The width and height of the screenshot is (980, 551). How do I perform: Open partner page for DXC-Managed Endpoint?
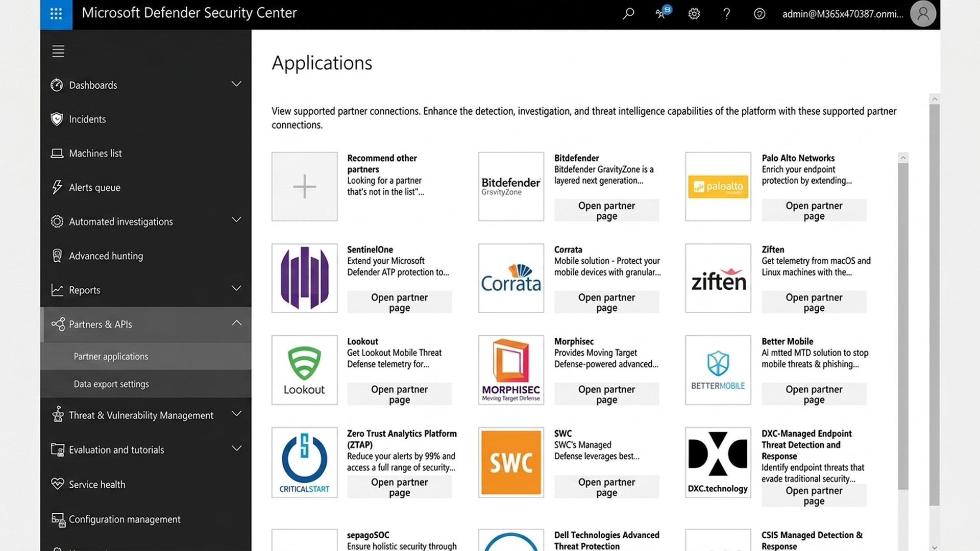tap(814, 495)
